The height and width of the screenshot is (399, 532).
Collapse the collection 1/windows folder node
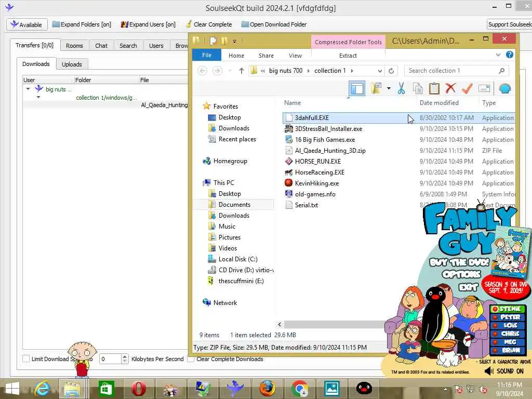(x=38, y=97)
